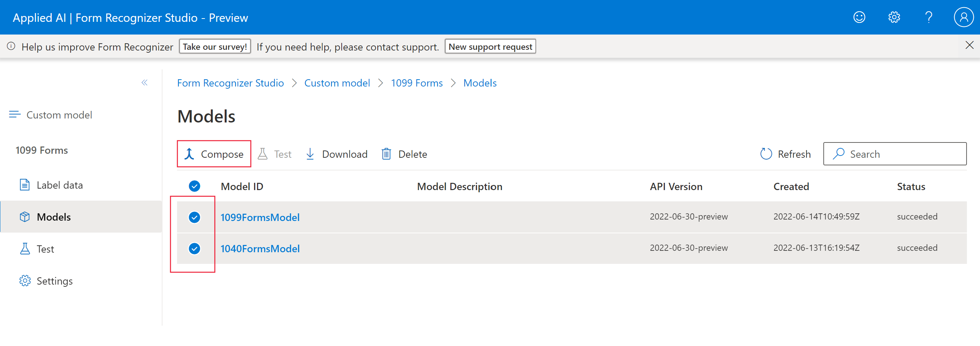This screenshot has width=980, height=346.
Task: Click API version of 1099FormsModel row
Action: (x=689, y=216)
